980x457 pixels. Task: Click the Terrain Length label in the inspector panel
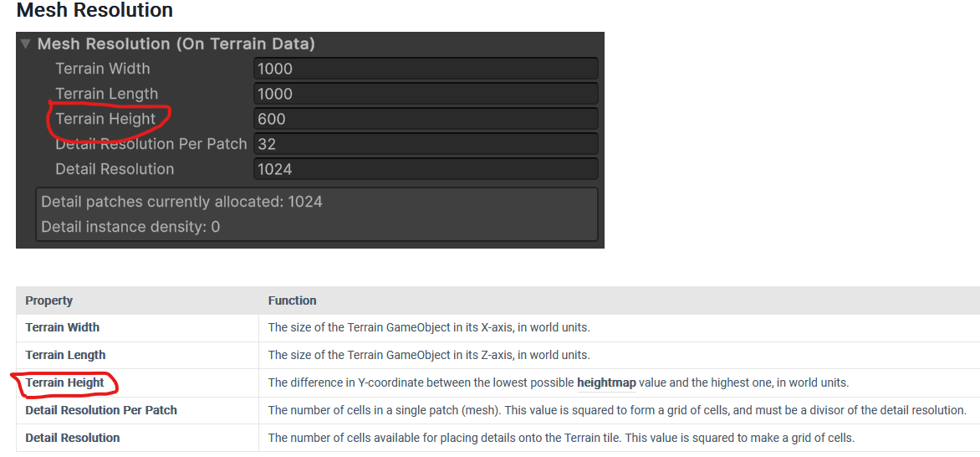tap(106, 94)
